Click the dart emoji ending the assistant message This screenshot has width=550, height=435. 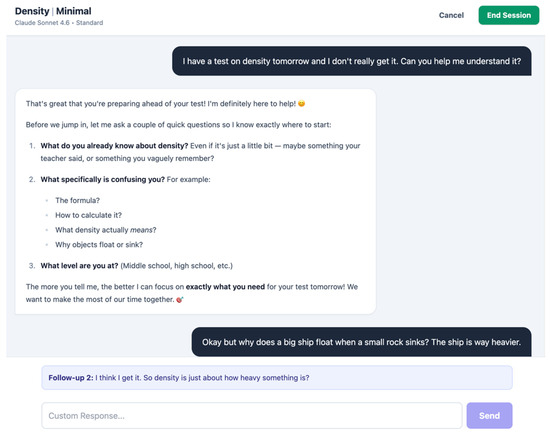coord(180,300)
